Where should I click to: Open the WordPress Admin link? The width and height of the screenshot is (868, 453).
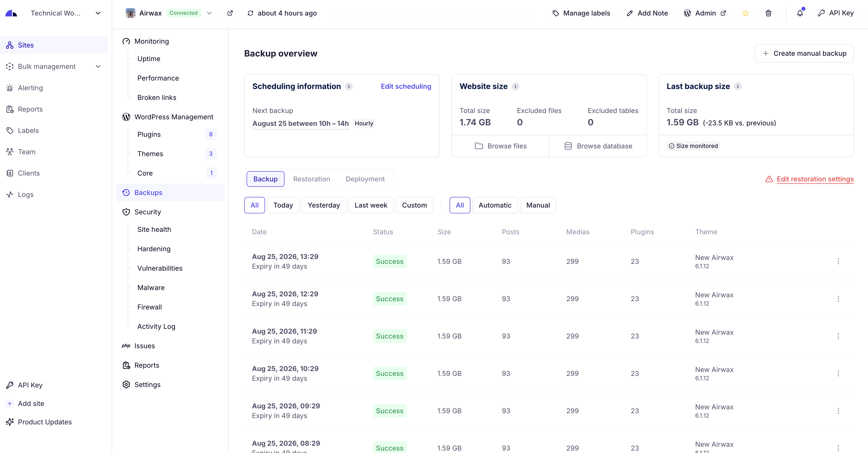pyautogui.click(x=705, y=13)
